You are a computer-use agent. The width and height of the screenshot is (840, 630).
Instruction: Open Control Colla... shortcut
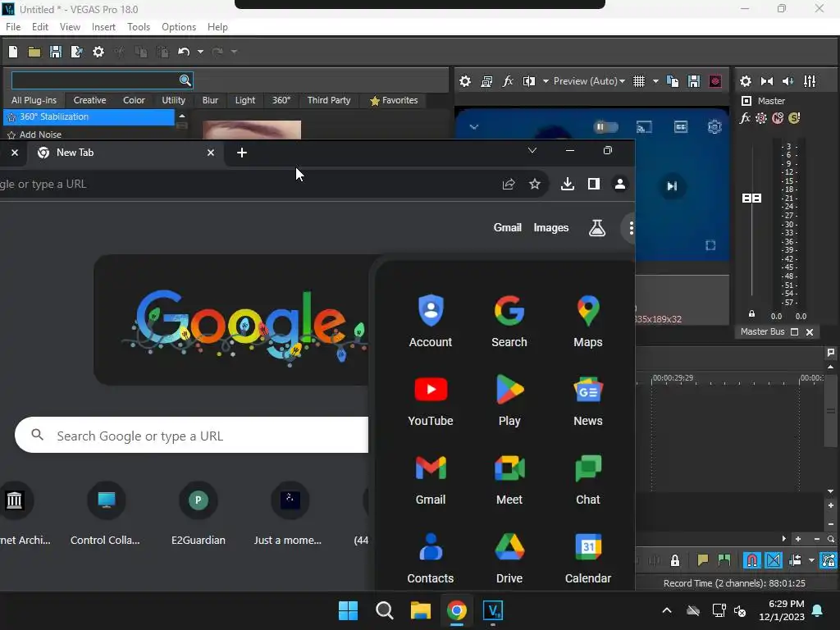click(106, 514)
